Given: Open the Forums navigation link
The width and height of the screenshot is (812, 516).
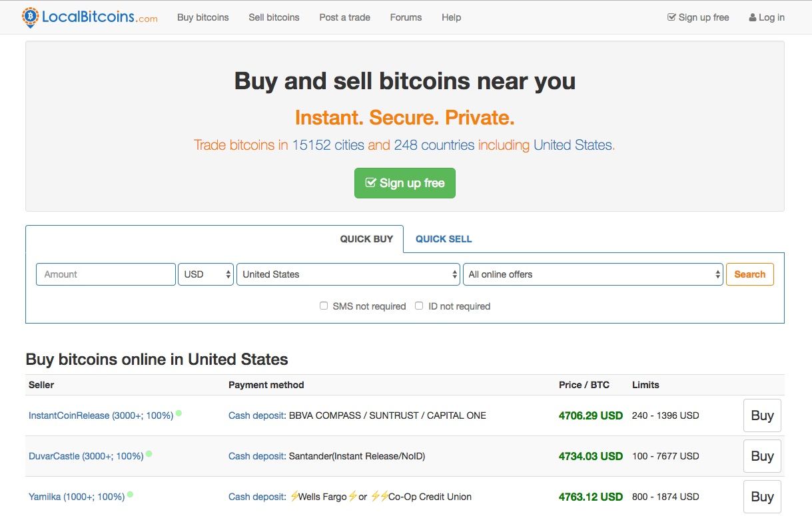Looking at the screenshot, I should [x=406, y=17].
